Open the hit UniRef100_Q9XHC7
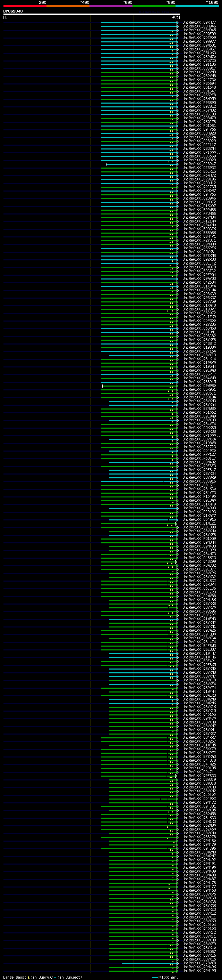Viewport: 222px width, 980px height. pyautogui.click(x=199, y=23)
